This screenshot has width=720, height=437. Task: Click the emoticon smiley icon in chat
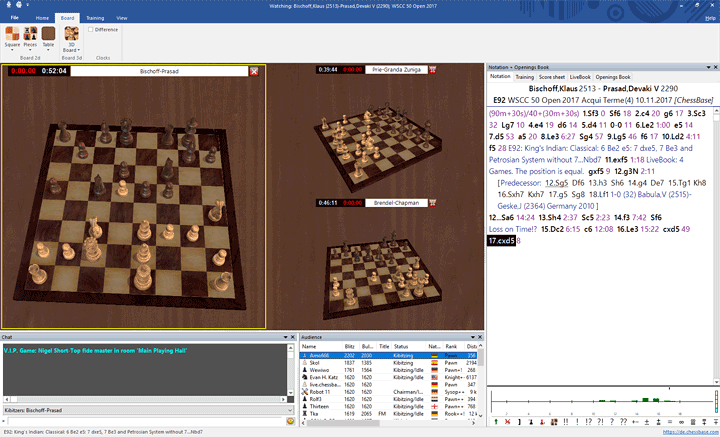coord(290,421)
